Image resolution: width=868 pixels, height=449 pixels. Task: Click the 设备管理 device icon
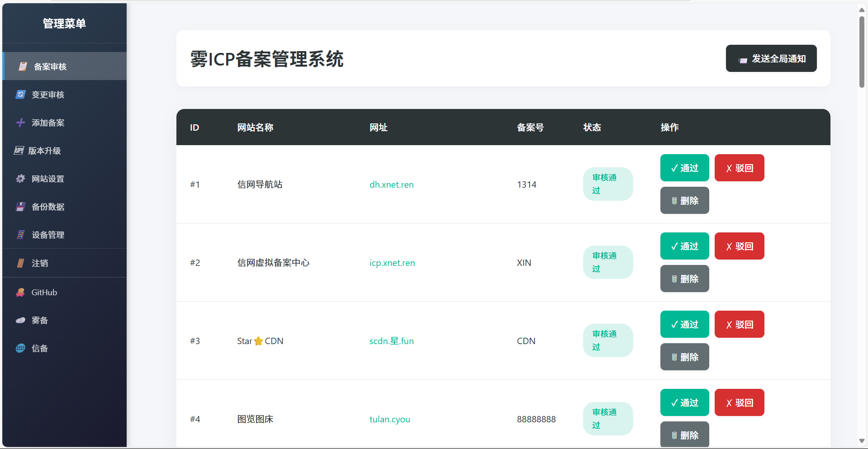[x=20, y=235]
